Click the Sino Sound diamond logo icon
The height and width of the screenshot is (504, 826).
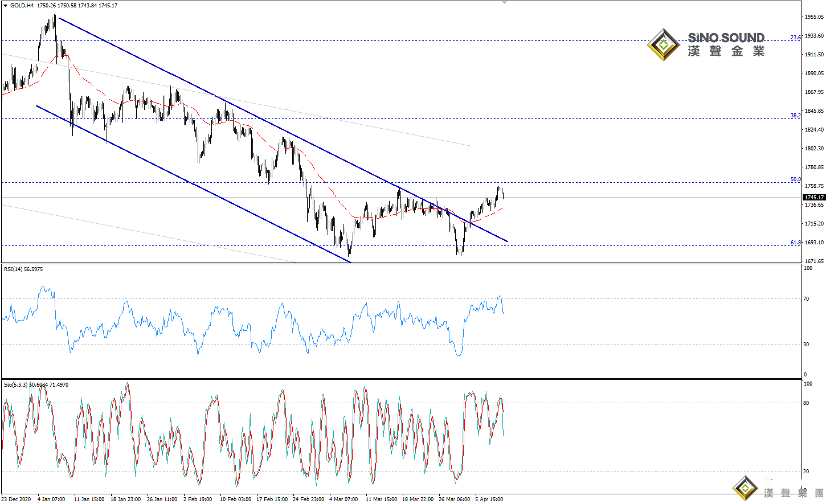pyautogui.click(x=663, y=45)
